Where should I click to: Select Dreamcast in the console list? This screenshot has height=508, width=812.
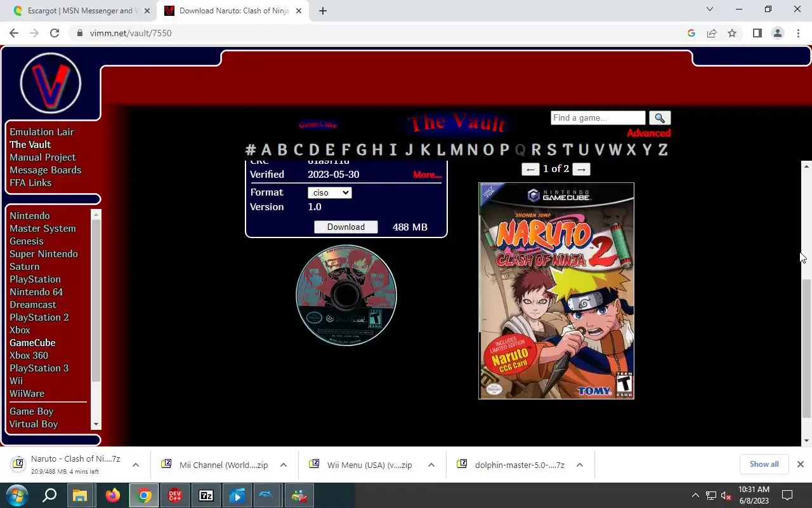pos(33,305)
